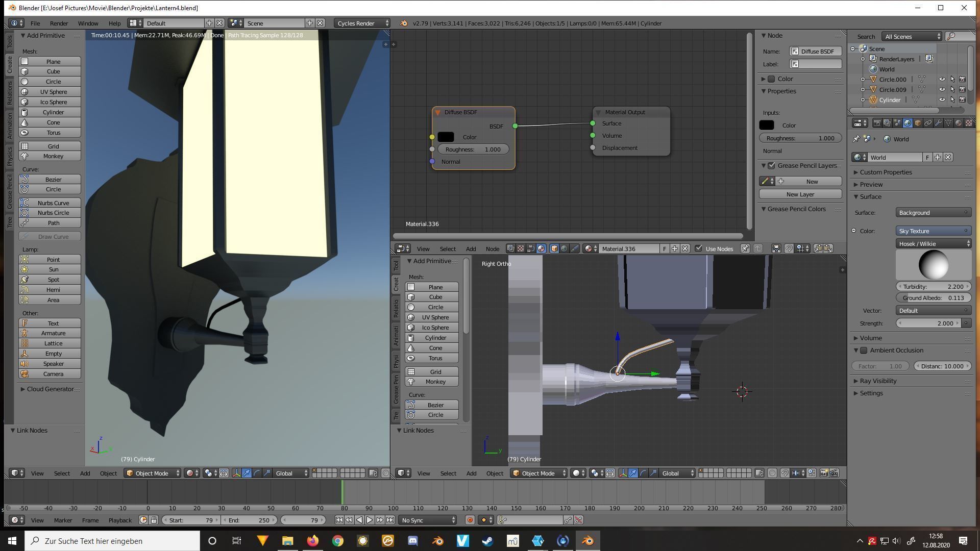
Task: Open the Constraints chain-link properties tab
Action: 928,123
